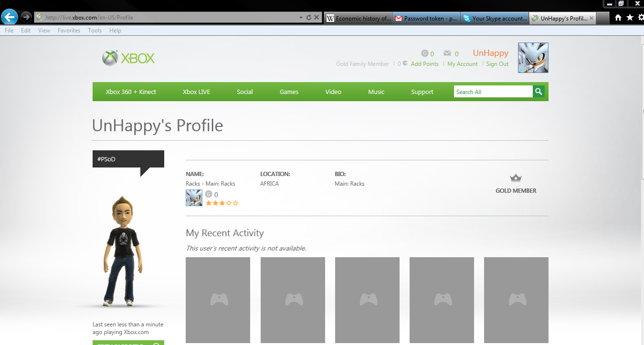Click the #PSoD motto bubble
The width and height of the screenshot is (644, 345).
(128, 159)
